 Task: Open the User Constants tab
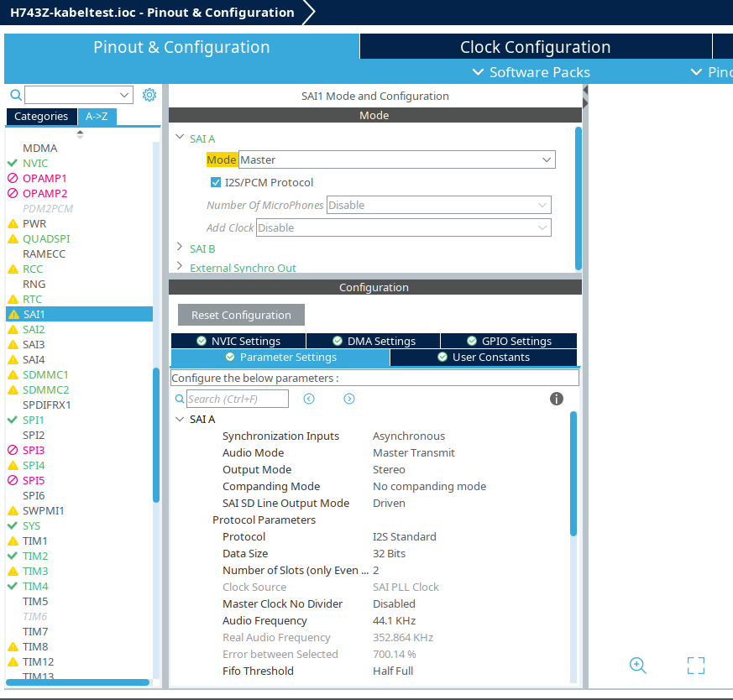coord(484,357)
